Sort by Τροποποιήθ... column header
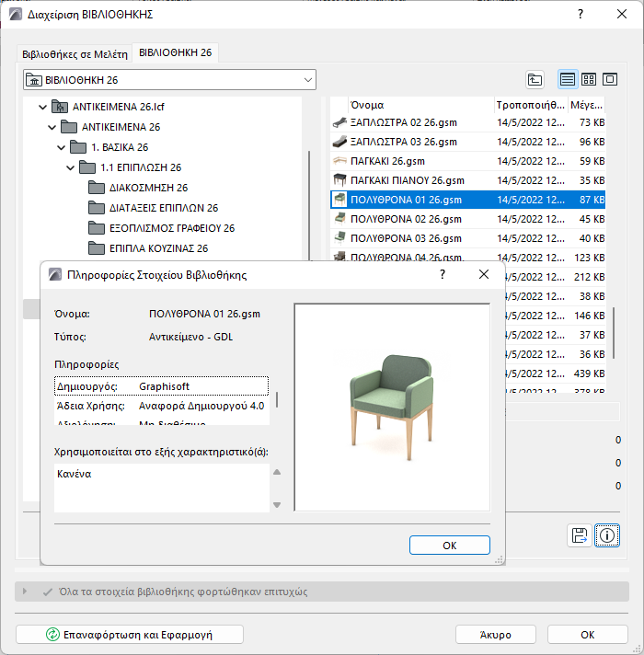Screen dimensions: 644x655 click(x=531, y=105)
